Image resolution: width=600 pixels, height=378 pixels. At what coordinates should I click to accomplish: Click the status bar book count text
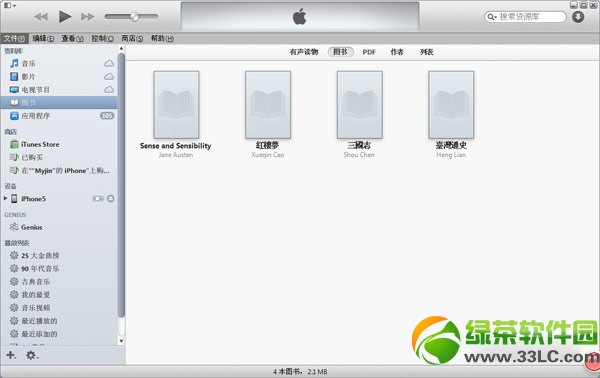300,371
